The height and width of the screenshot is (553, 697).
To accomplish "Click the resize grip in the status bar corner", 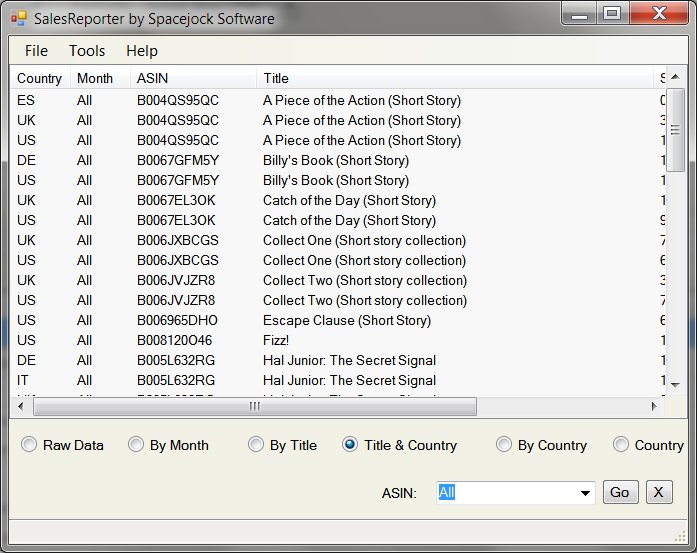I will point(681,536).
